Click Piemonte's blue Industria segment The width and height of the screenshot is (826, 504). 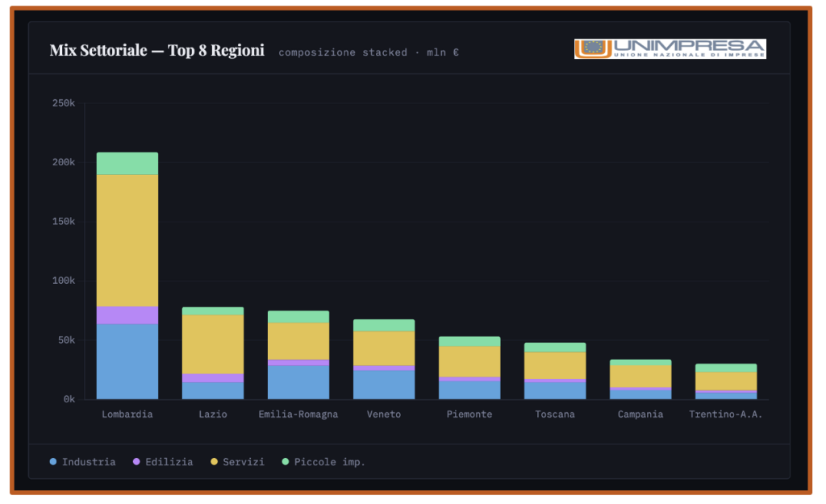(x=469, y=389)
